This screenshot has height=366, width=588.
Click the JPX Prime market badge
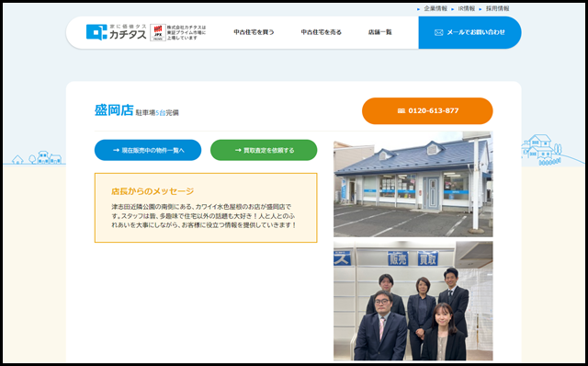[158, 33]
